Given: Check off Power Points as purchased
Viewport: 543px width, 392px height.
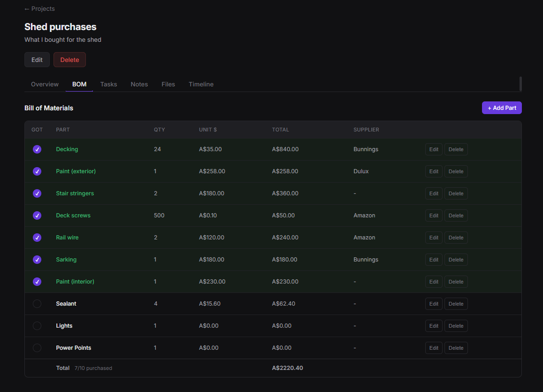Looking at the screenshot, I should click(x=37, y=348).
